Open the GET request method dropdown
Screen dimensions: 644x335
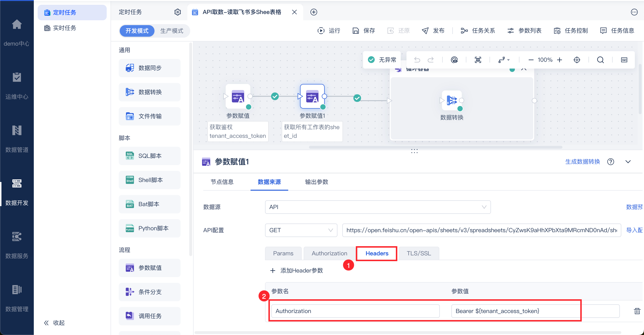click(x=301, y=230)
